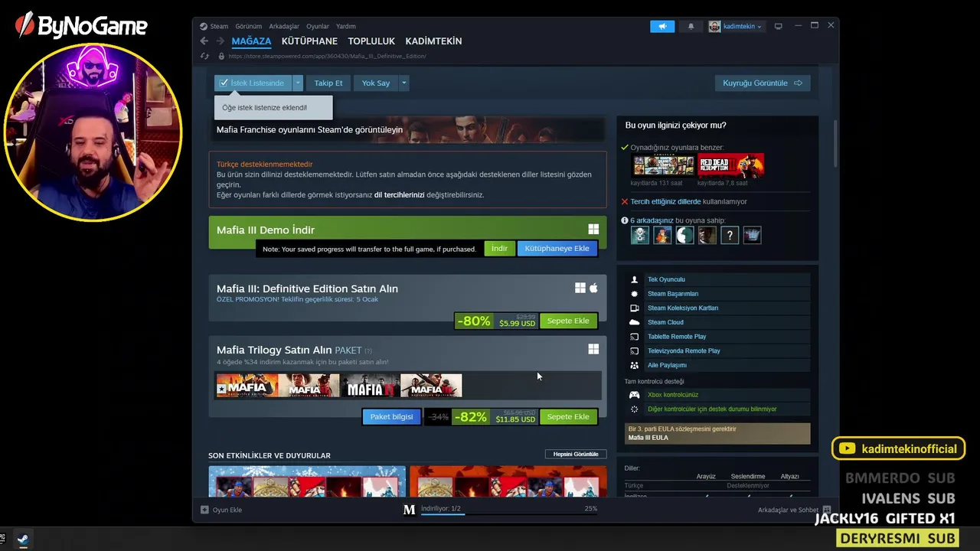Click the forward navigation arrow
The image size is (980, 551).
220,41
